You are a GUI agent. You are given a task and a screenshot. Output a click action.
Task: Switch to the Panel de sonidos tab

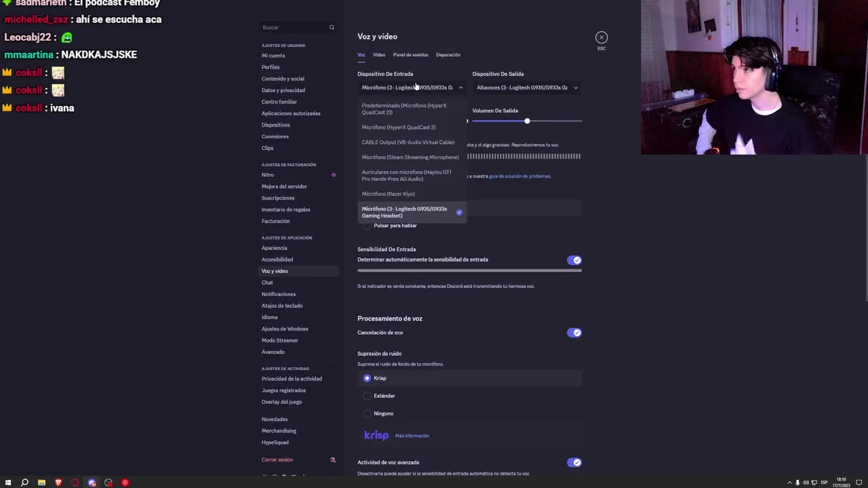[410, 55]
